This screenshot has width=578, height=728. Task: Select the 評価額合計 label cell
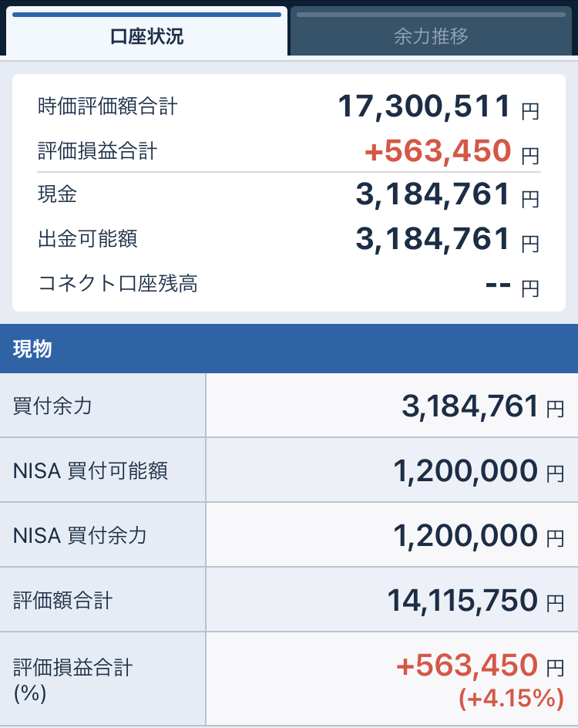[102, 600]
